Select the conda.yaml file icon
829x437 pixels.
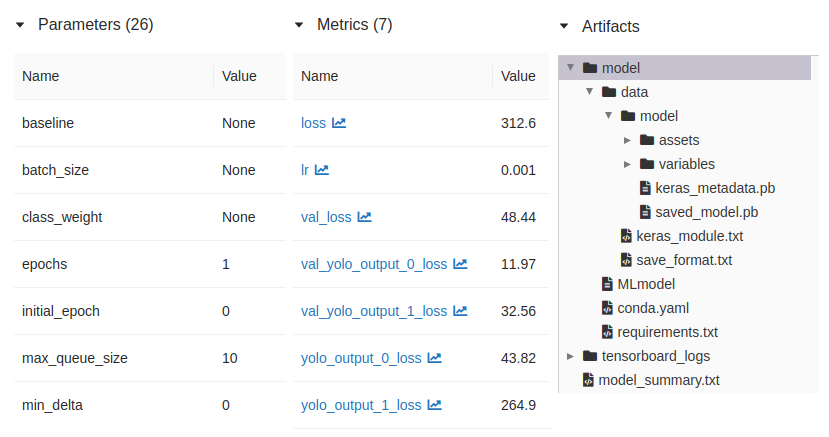607,308
